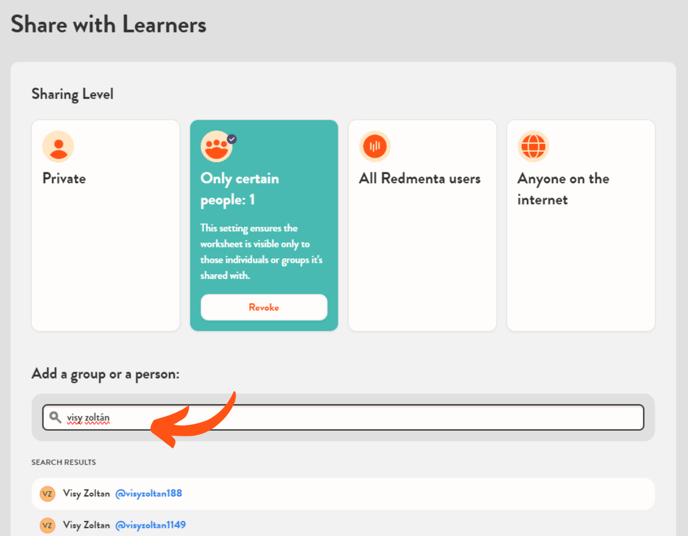This screenshot has height=536, width=688.
Task: Click the Private person icon
Action: [58, 147]
